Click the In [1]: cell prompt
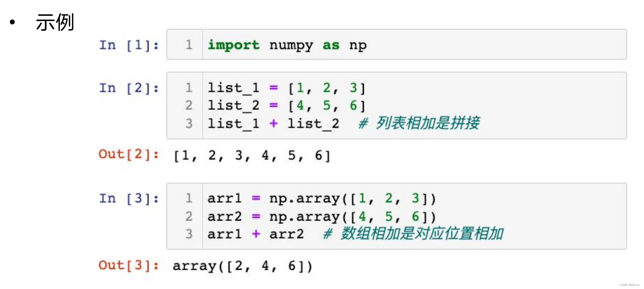This screenshot has width=644, height=289. [x=129, y=45]
